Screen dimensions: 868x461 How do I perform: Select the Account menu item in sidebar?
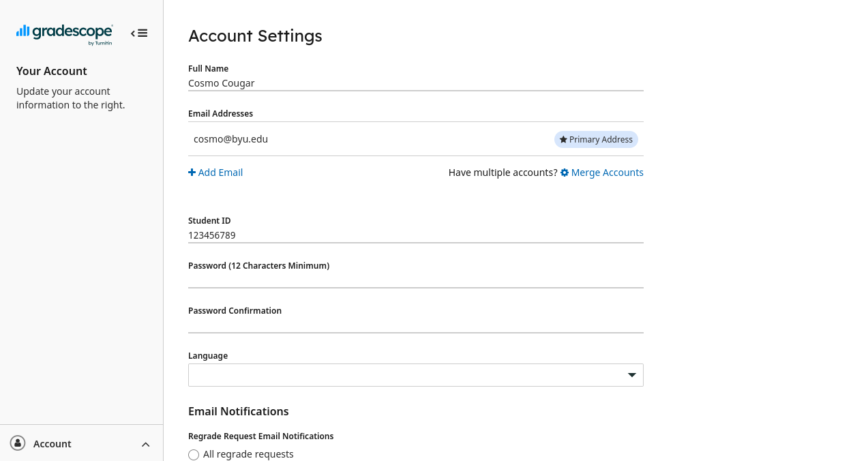tap(53, 443)
